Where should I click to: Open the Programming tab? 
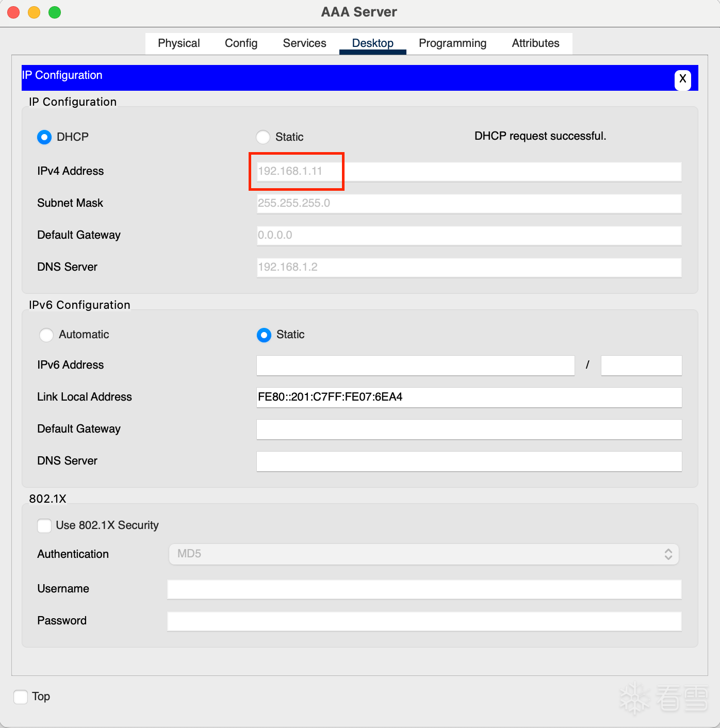pos(453,43)
